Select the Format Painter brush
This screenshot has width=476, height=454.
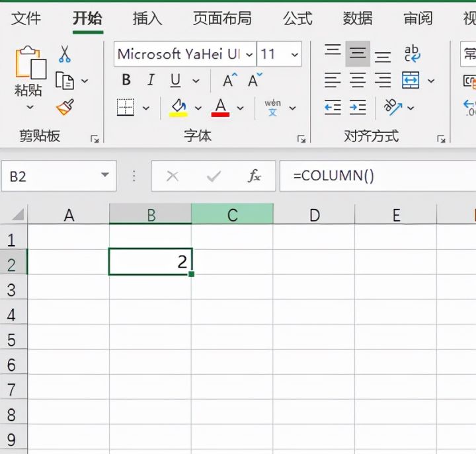click(x=65, y=107)
